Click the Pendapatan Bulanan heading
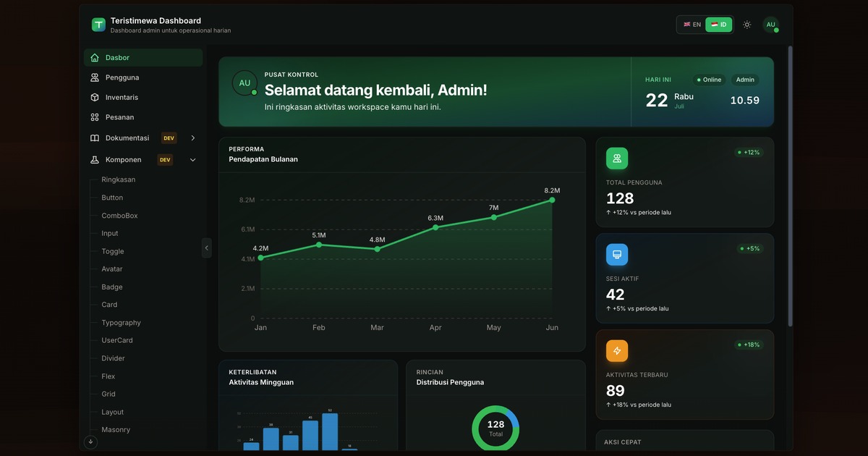The height and width of the screenshot is (456, 868). point(263,159)
